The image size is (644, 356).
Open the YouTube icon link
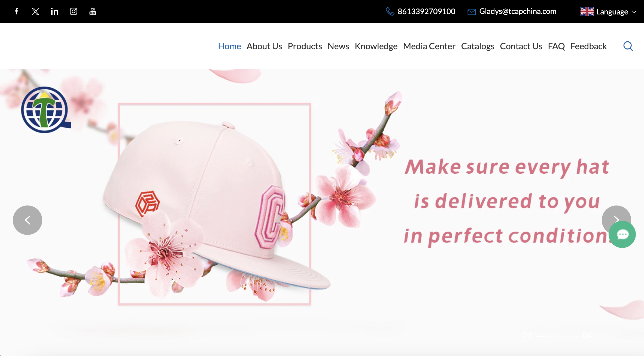pyautogui.click(x=93, y=11)
